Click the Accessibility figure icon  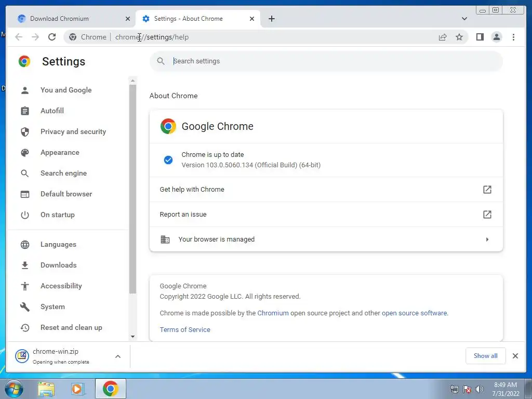[x=25, y=286]
